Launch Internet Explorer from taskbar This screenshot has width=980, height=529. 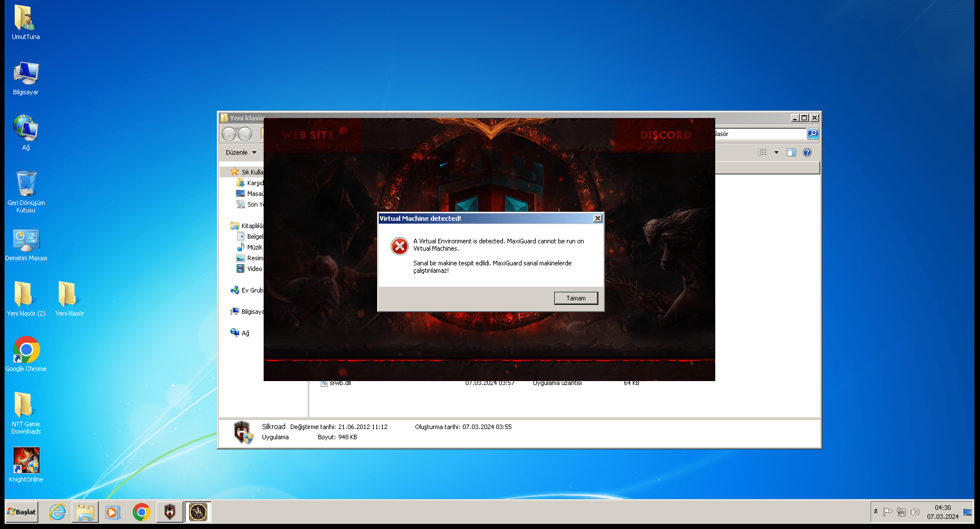58,512
